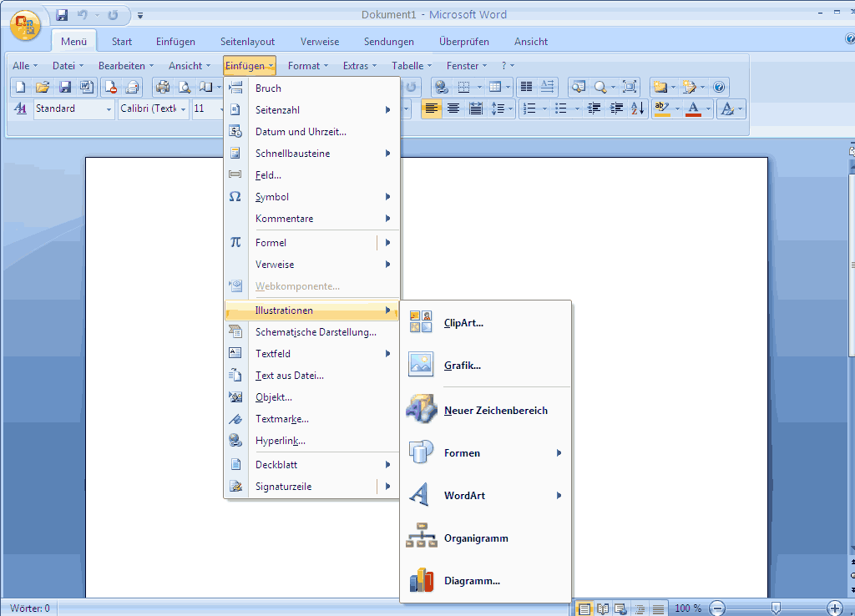Click Text aus Datei... menu entry
The width and height of the screenshot is (855, 616).
[312, 375]
